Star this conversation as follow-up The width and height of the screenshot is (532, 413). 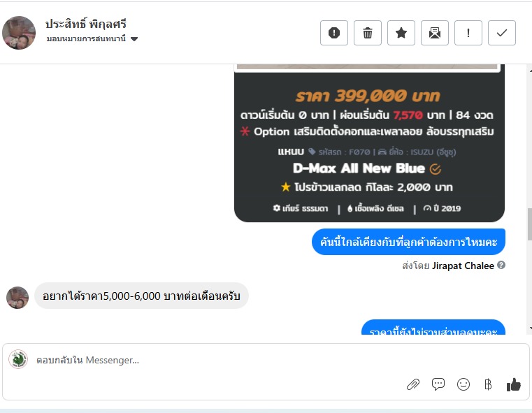[401, 33]
